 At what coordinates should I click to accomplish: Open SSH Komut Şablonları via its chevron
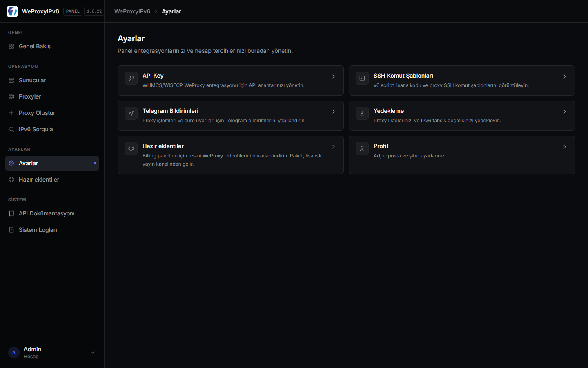click(565, 76)
